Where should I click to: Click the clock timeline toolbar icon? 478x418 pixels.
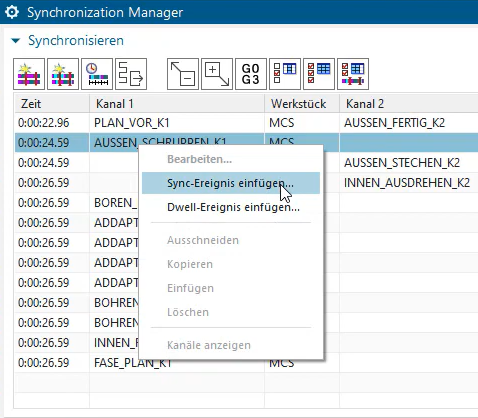97,74
